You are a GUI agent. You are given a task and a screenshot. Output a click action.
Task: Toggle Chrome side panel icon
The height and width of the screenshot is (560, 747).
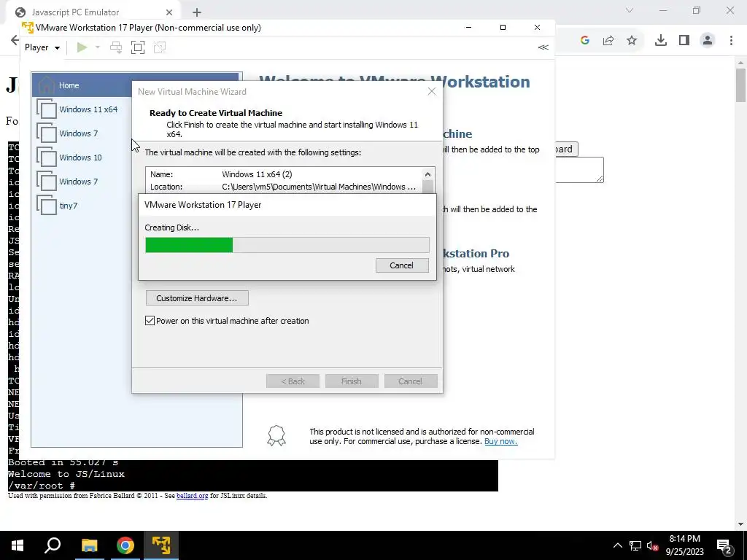click(684, 40)
